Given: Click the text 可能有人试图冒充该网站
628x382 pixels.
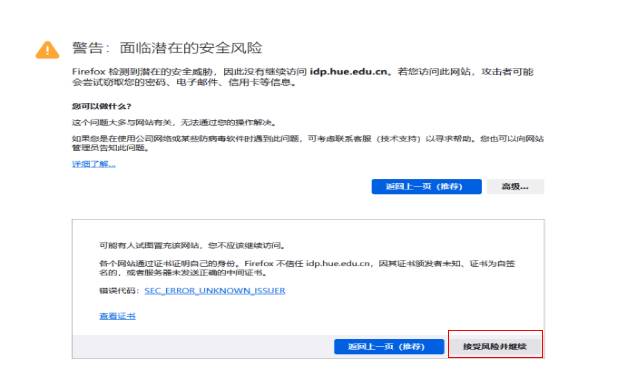Looking at the screenshot, I should (x=149, y=245).
